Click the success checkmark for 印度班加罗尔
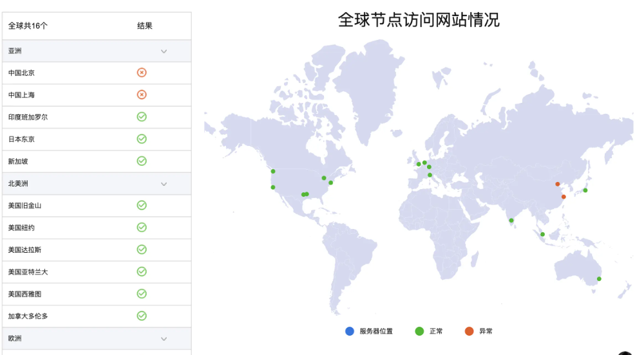 click(x=142, y=117)
